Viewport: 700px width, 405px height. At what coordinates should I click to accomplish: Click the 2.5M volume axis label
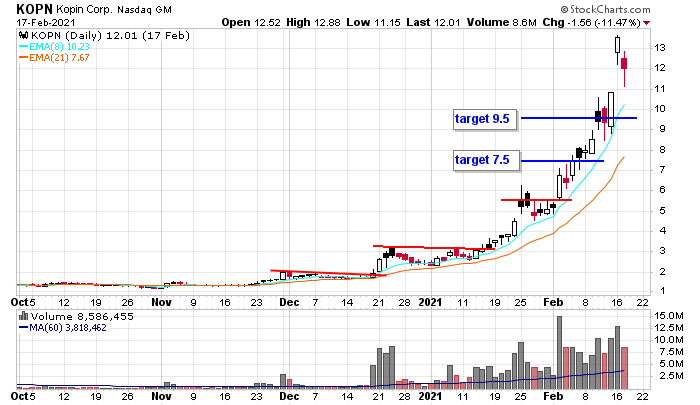pos(671,376)
